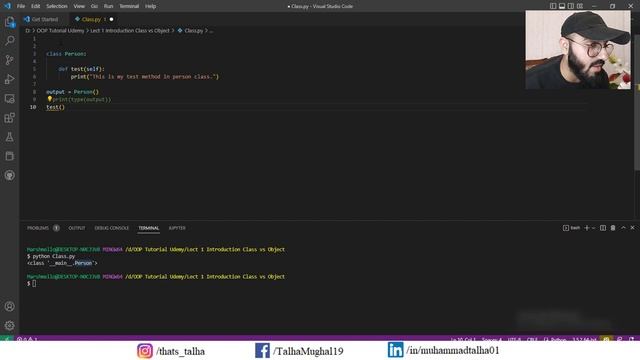Viewport: 640px width, 360px height.
Task: Change indentation via 'Spaces: 4'
Action: 492,339
